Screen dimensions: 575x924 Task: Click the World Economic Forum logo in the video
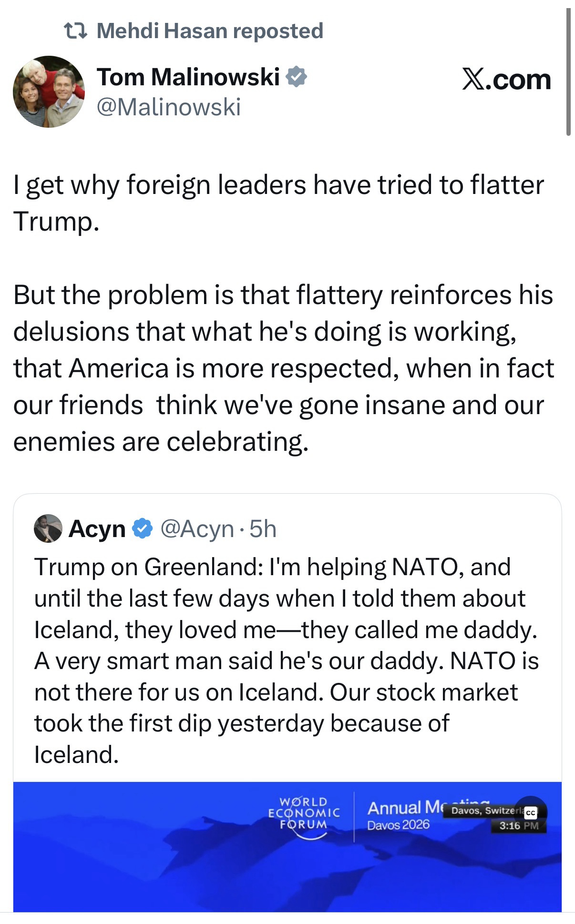[x=304, y=814]
